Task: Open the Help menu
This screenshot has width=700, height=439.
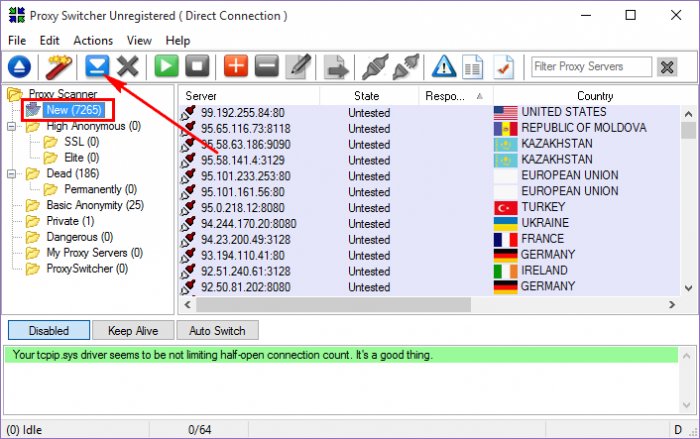Action: [x=178, y=41]
